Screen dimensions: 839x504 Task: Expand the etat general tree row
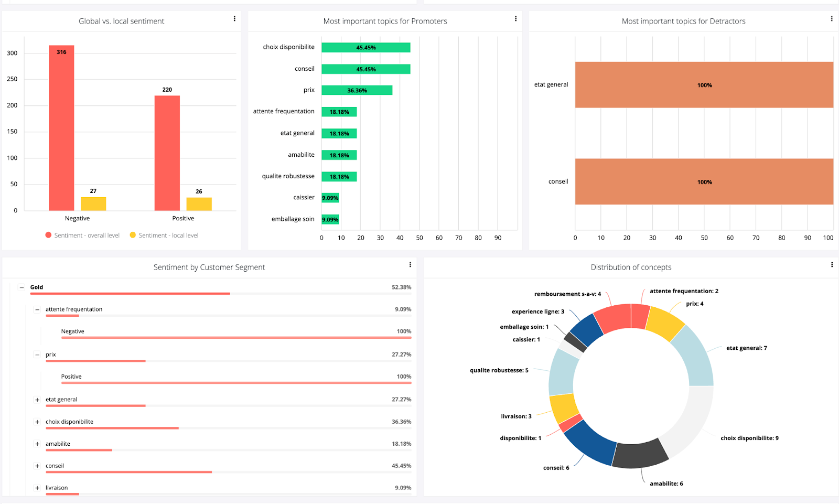pos(37,400)
